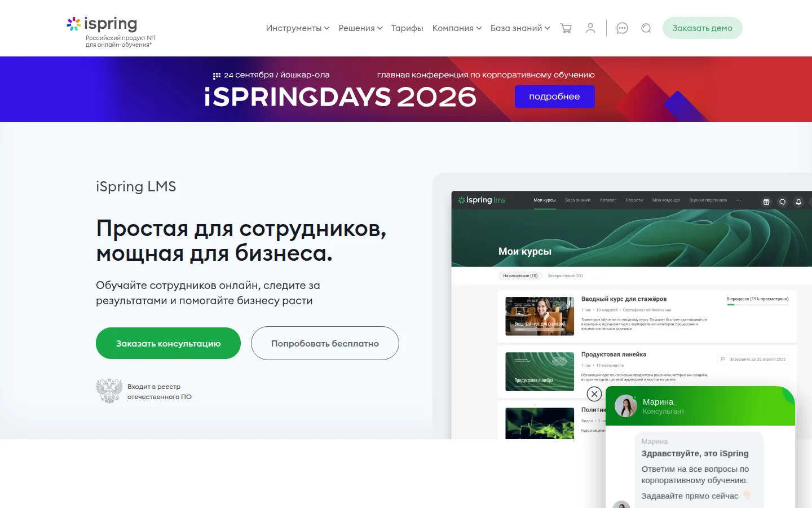The height and width of the screenshot is (508, 812).
Task: Open Продуктовая линейка course thumbnail
Action: (540, 372)
